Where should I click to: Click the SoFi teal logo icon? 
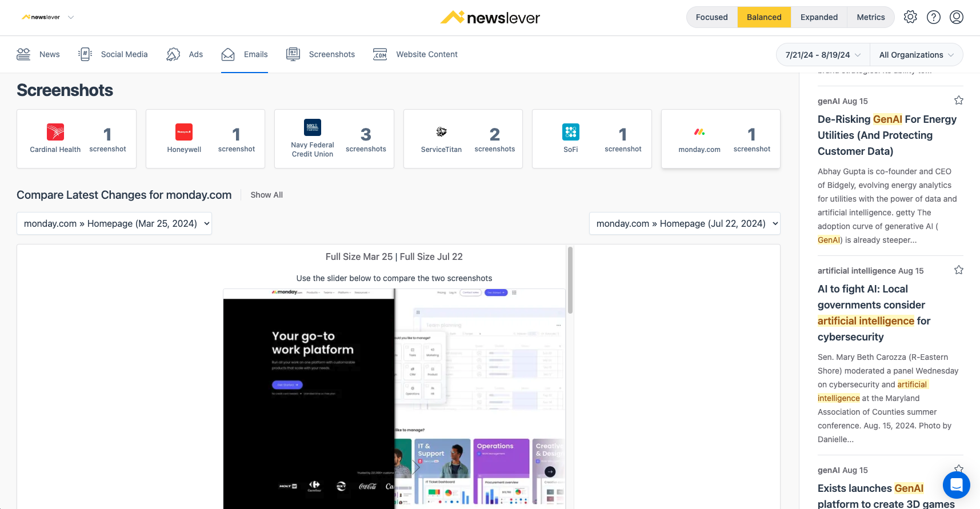[571, 132]
